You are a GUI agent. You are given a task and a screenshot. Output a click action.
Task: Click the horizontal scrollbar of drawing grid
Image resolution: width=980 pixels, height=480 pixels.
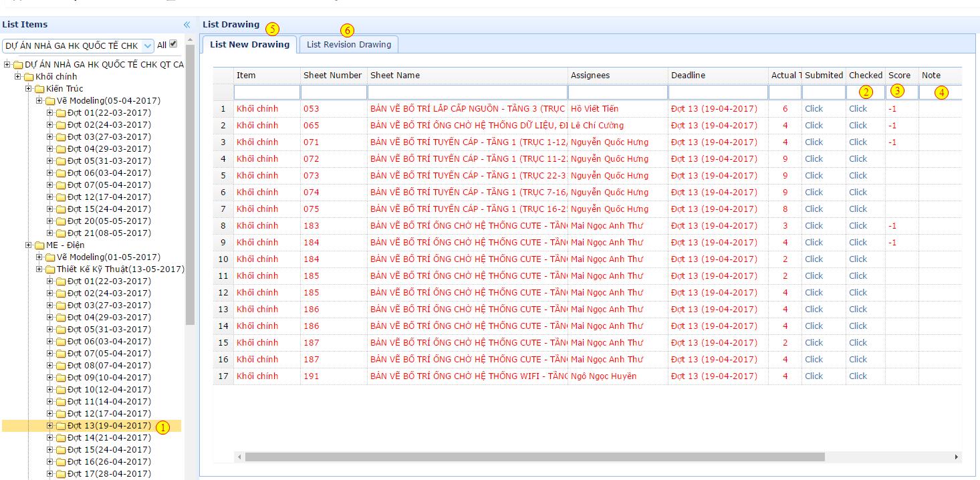(535, 457)
